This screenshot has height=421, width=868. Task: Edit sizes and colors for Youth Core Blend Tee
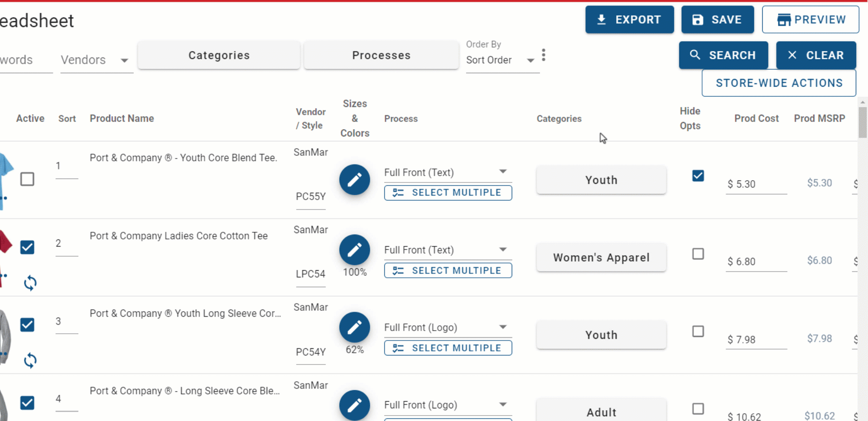tap(354, 180)
